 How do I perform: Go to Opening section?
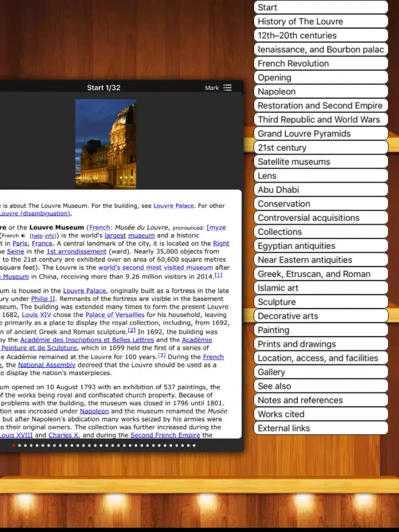pos(321,77)
